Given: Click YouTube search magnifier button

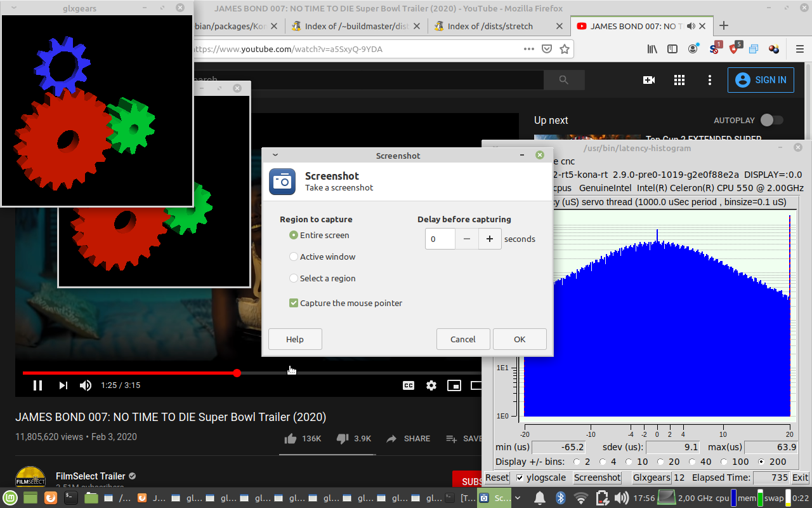Looking at the screenshot, I should pyautogui.click(x=564, y=80).
